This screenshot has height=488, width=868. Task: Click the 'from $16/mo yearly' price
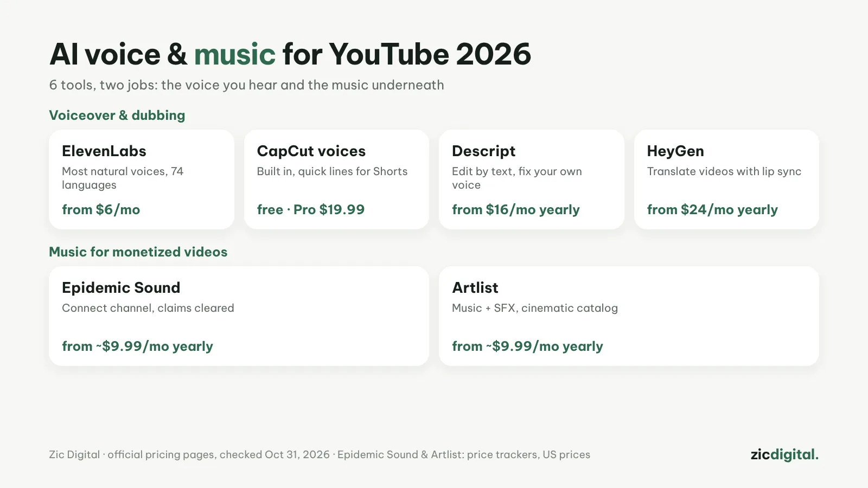pyautogui.click(x=516, y=209)
